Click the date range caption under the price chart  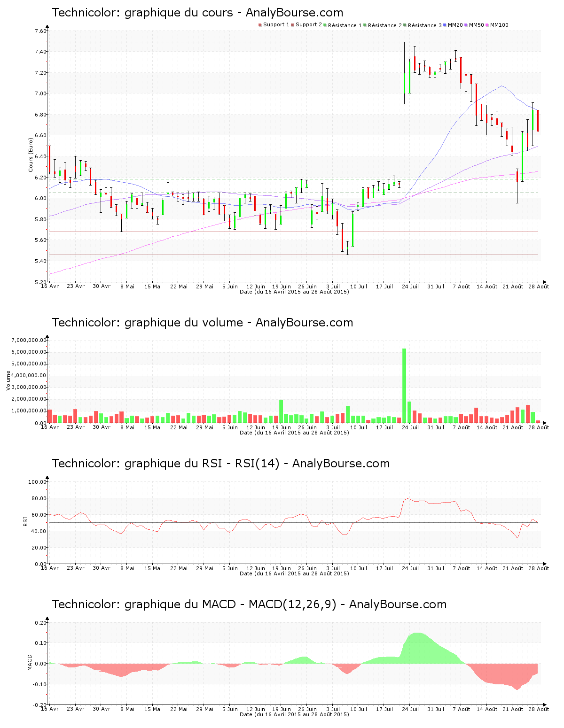[x=294, y=292]
